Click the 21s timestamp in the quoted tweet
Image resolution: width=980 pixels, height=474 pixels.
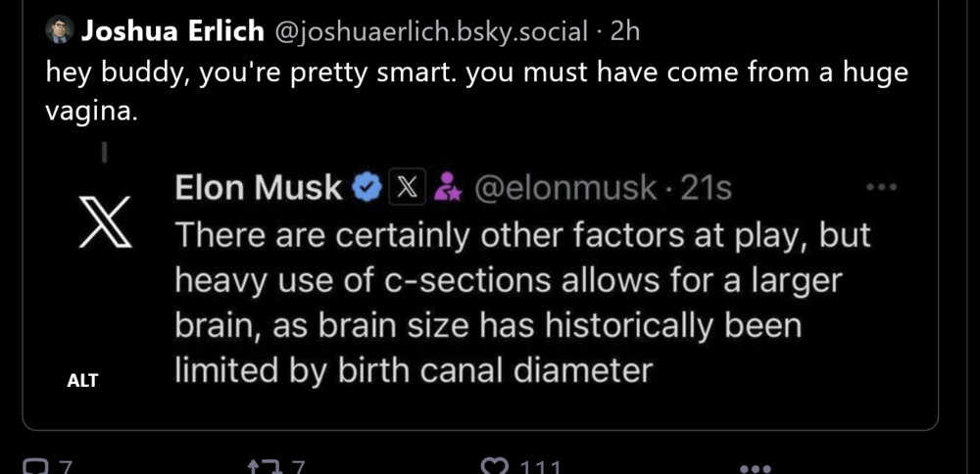(706, 186)
